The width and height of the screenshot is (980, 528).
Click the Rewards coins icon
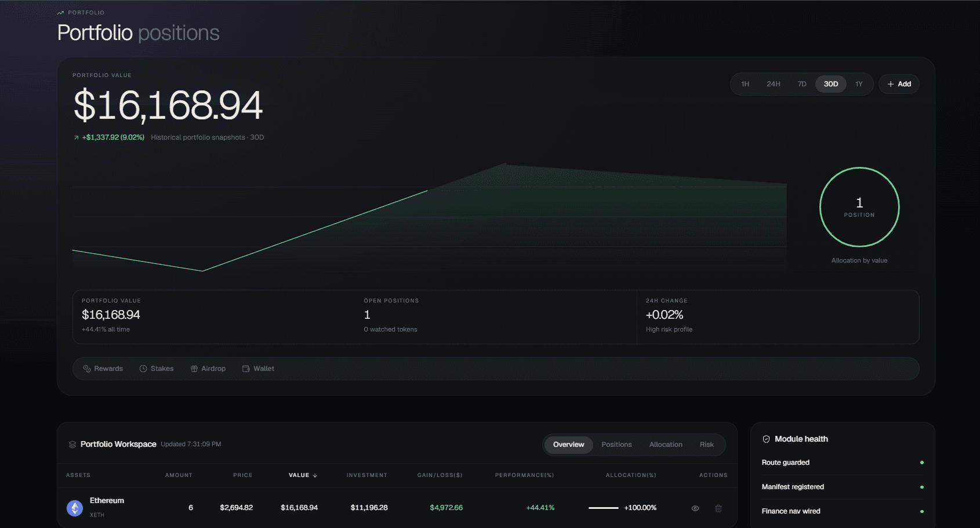(87, 369)
